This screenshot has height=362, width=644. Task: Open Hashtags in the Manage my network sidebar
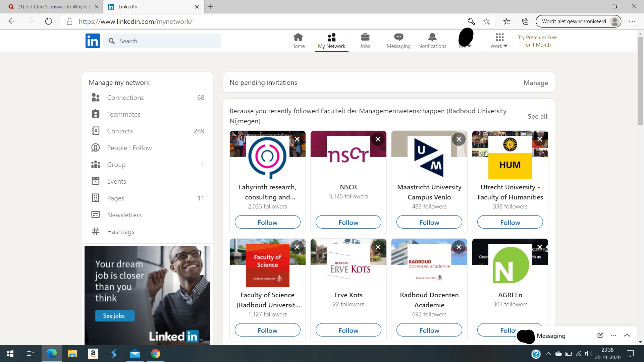pyautogui.click(x=120, y=232)
